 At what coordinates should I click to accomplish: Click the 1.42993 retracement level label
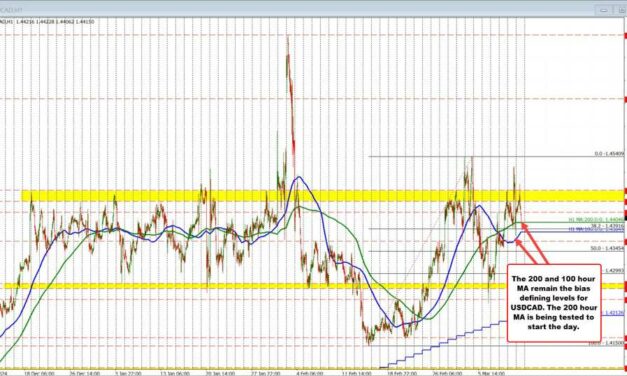(615, 270)
